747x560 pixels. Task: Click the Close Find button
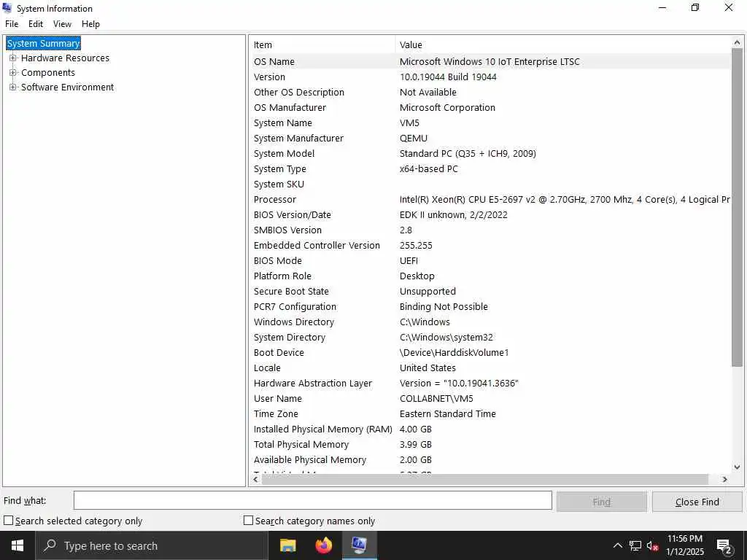click(x=697, y=502)
